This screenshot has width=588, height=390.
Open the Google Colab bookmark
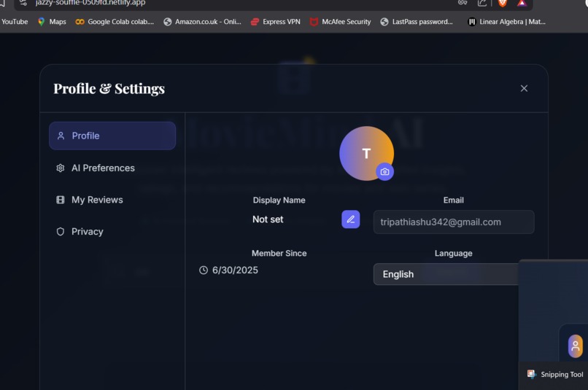(115, 22)
